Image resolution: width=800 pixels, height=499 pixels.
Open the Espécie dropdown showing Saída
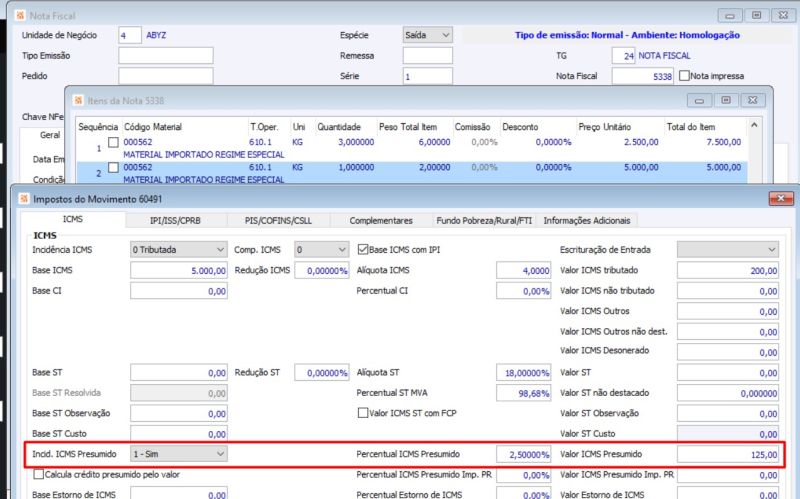tap(428, 35)
